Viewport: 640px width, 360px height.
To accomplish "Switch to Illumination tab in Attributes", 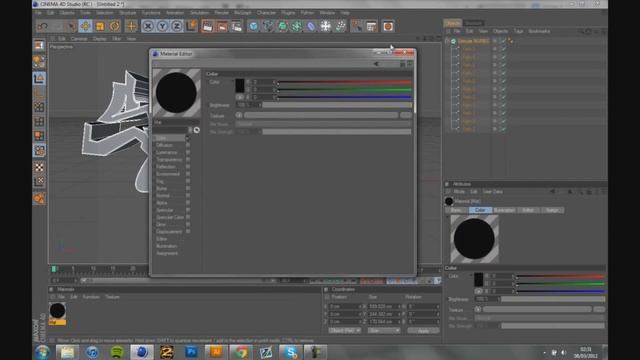I will 504,210.
